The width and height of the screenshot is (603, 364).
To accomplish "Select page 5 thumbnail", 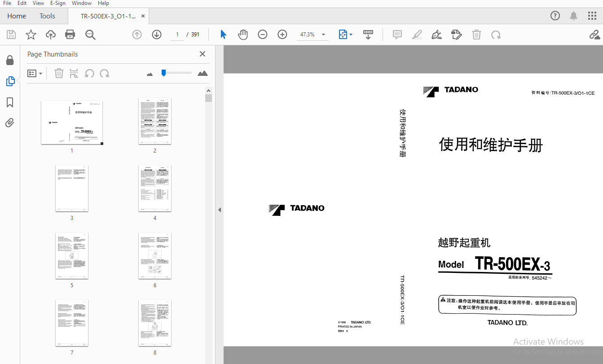I will click(72, 256).
